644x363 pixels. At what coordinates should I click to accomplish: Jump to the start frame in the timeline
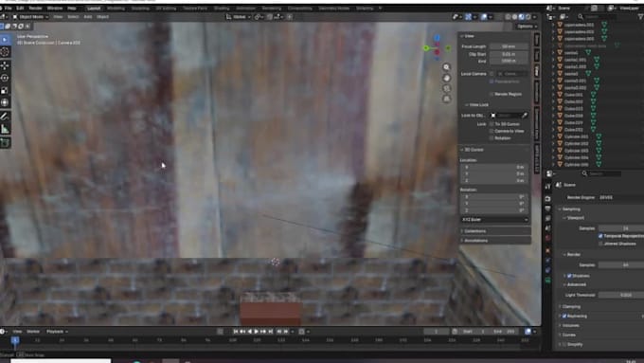[x=236, y=332]
